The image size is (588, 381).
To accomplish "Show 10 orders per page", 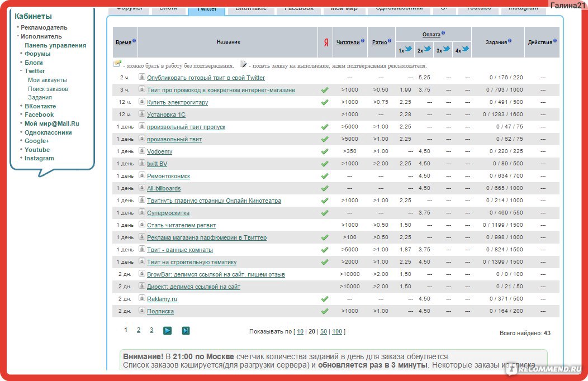I will (300, 331).
